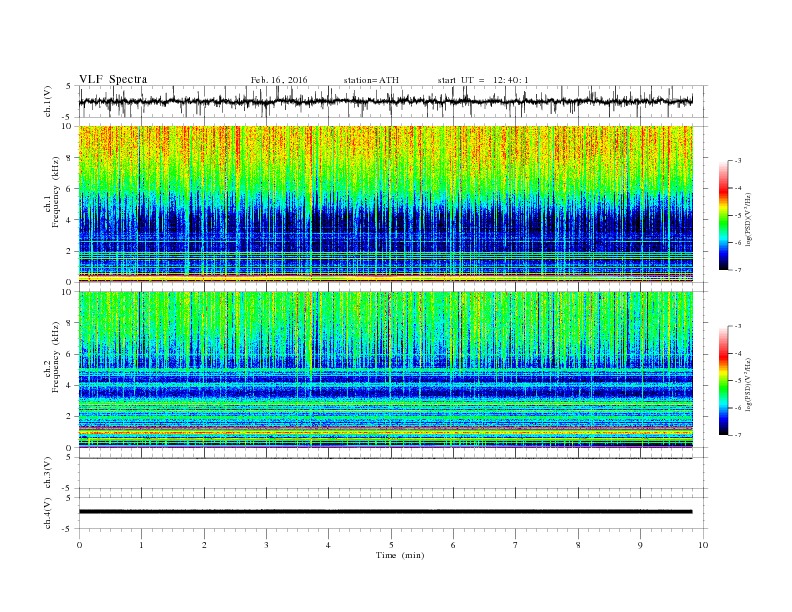Click the ch.1 "log(PSD)(V²/Hz)" color bar label
792x612 pixels.
click(x=748, y=219)
